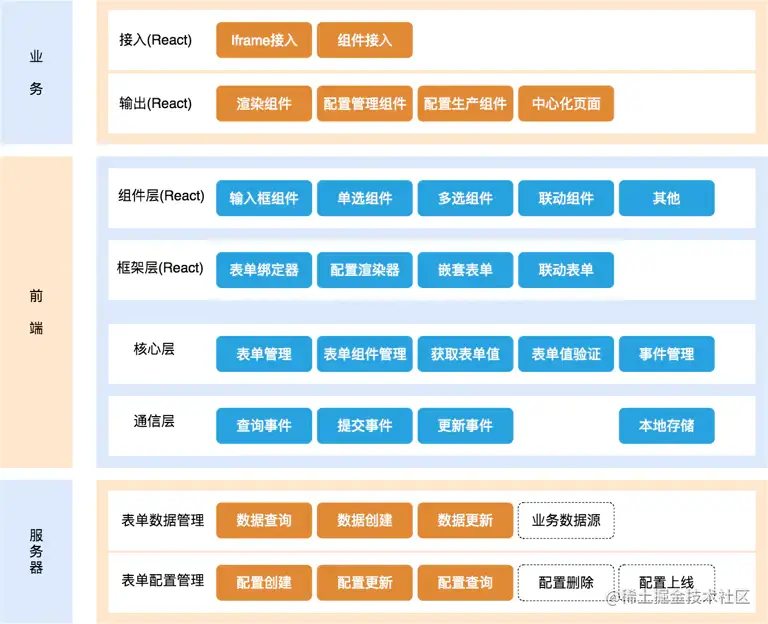Click the 渲染组件 box
The image size is (768, 624).
264,103
